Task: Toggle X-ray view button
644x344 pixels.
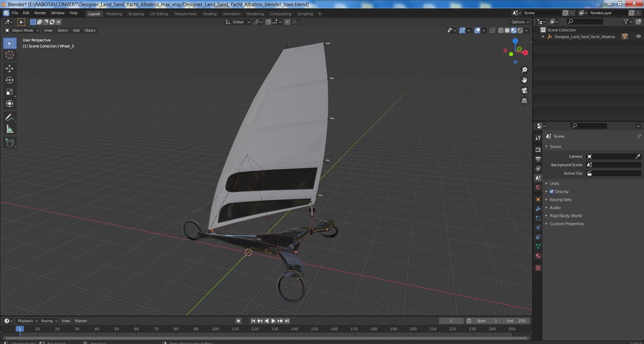Action: click(492, 31)
